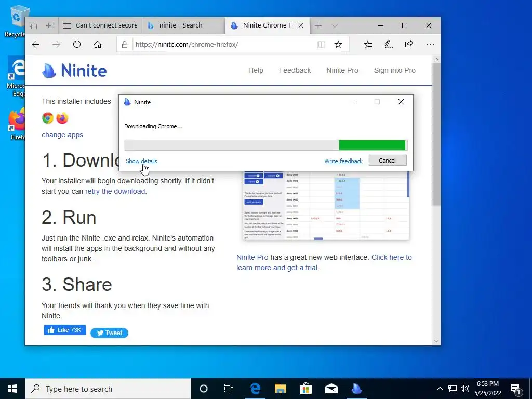Open the Edge home page button
The image size is (532, 399).
point(98,45)
